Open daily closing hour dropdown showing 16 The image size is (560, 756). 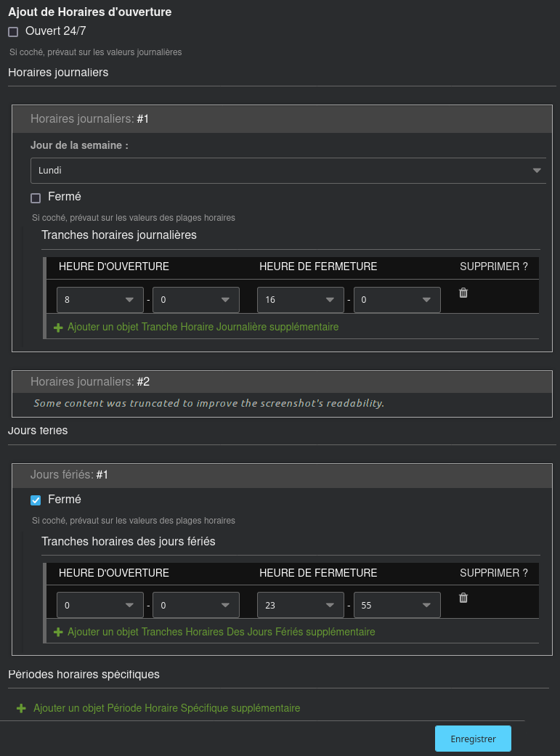(301, 300)
